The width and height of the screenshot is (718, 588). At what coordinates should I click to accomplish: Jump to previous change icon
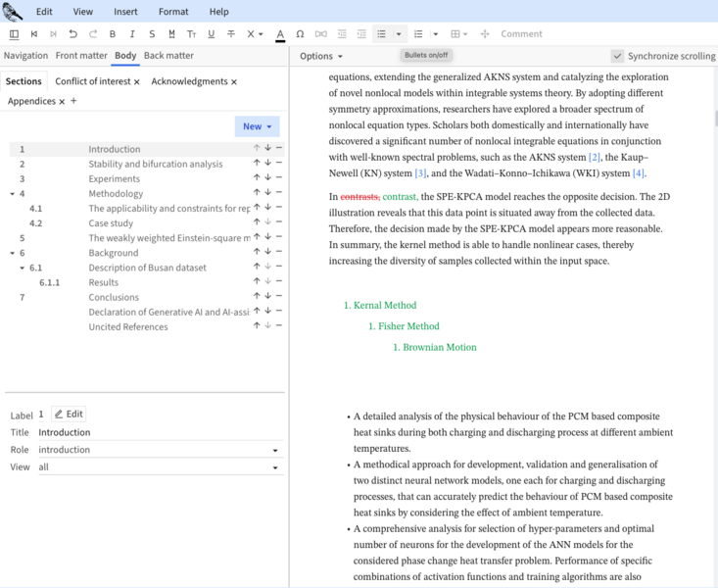click(x=34, y=34)
